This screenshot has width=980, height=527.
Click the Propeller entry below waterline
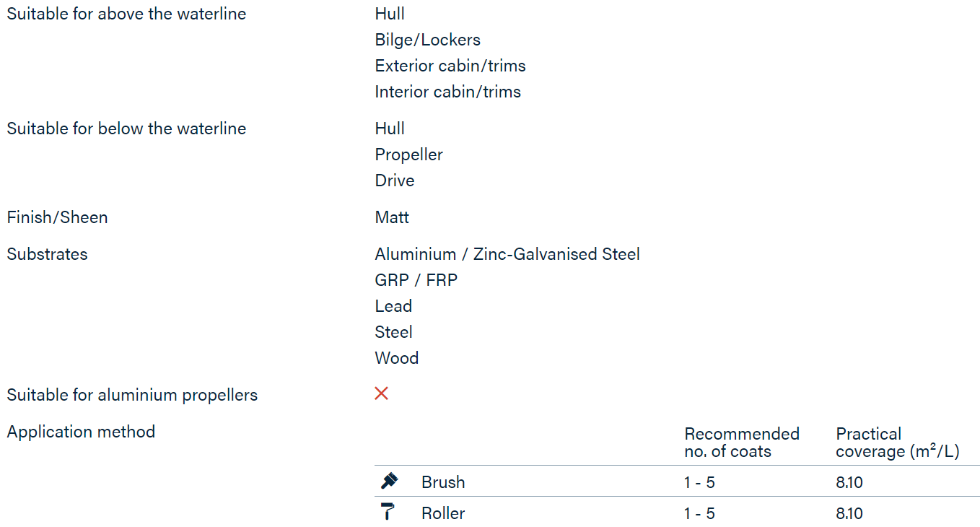tap(408, 154)
